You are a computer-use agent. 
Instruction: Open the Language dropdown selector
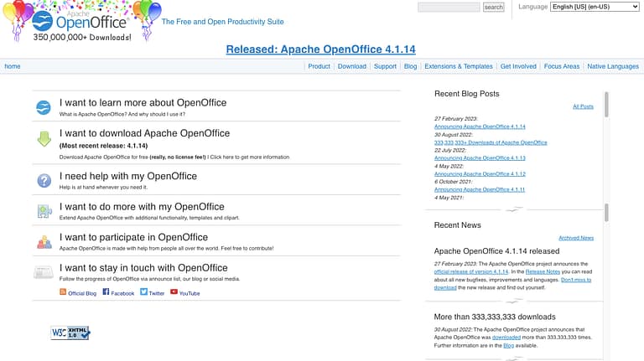pyautogui.click(x=595, y=7)
